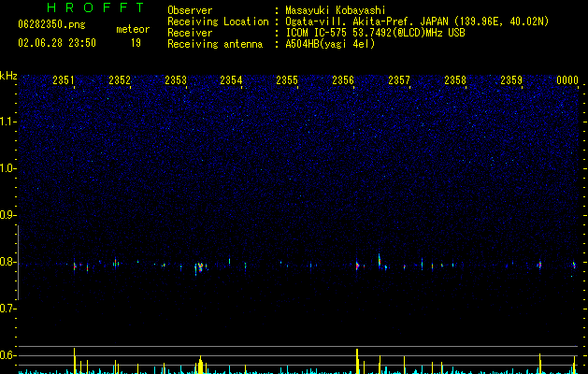Screen dimensions: 588x374
Task: Click the ICOM IC-575 receiver value
Action: point(376,33)
